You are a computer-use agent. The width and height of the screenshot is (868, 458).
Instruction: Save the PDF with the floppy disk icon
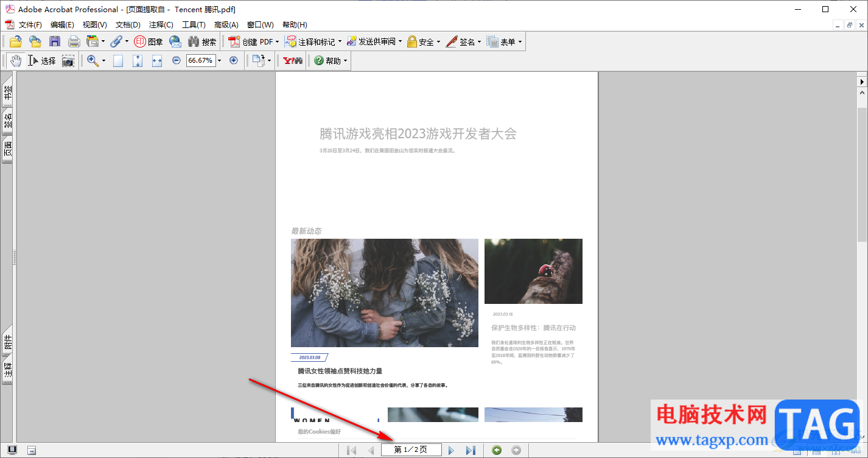click(x=55, y=41)
